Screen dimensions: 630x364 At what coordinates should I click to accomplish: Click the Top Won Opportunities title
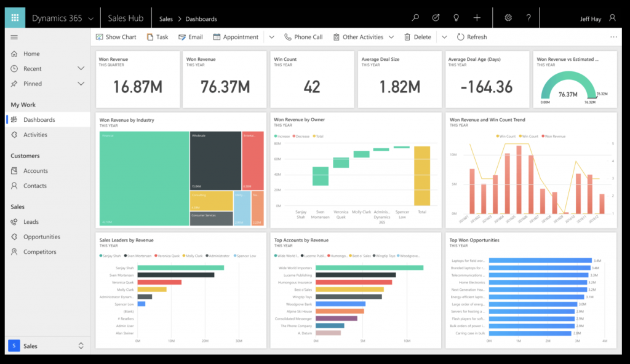coord(474,240)
